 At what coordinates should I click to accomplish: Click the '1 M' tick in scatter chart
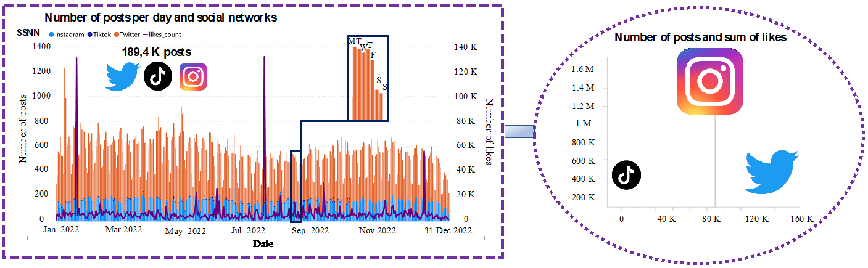584,124
